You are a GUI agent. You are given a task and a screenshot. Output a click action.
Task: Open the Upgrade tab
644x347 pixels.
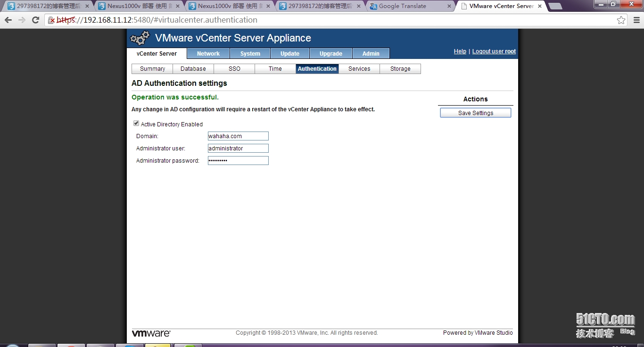(x=331, y=54)
